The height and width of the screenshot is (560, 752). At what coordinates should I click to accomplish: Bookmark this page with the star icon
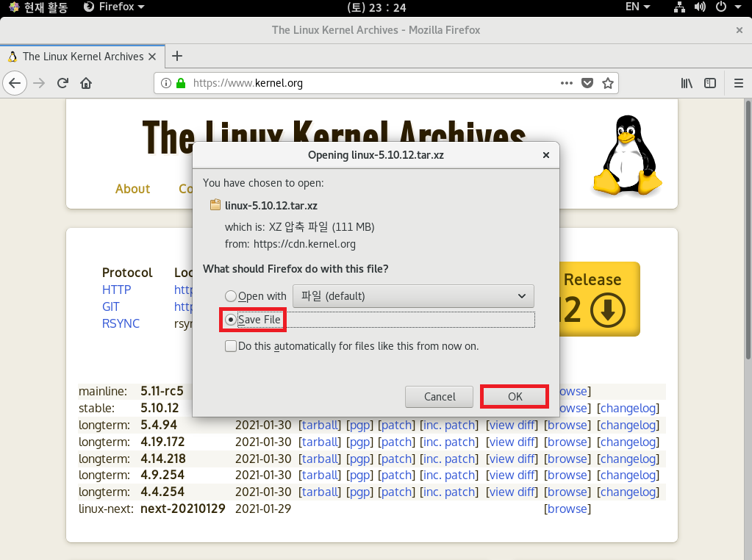[608, 84]
